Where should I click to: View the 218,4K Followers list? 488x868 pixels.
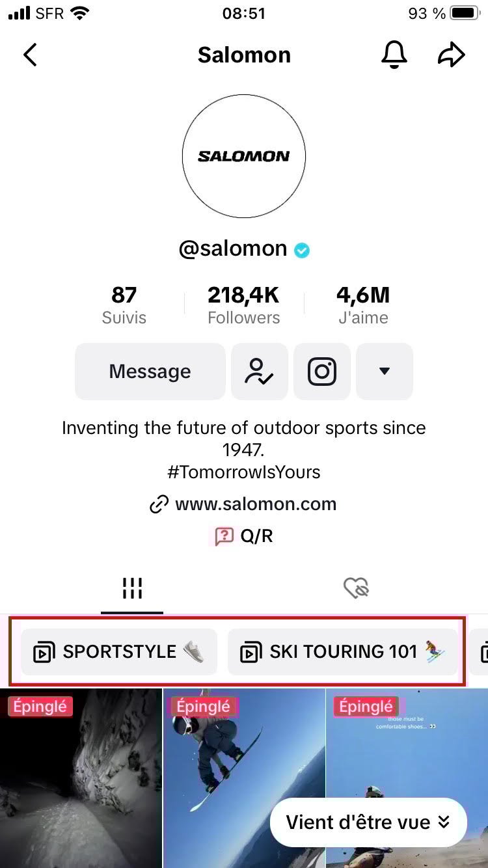(243, 306)
